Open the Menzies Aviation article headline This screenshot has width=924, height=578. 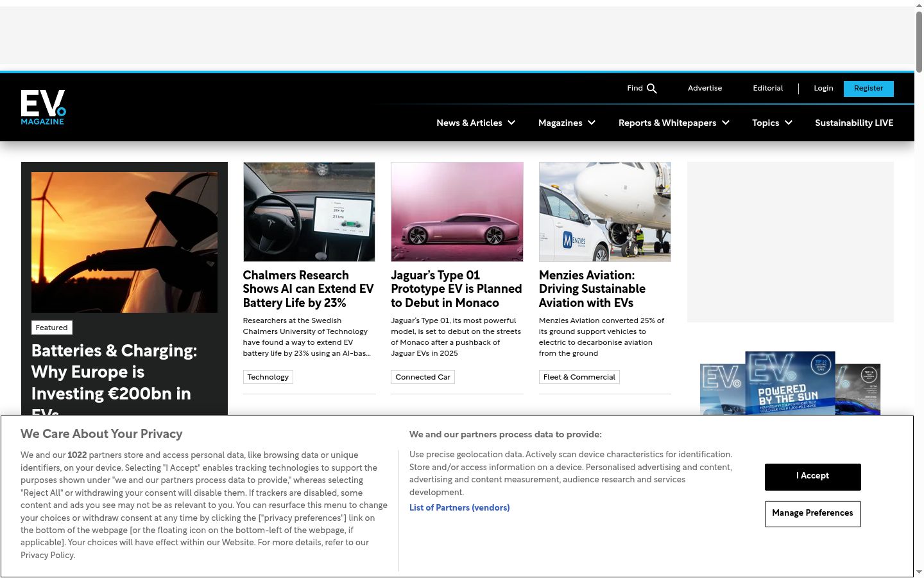(x=592, y=289)
